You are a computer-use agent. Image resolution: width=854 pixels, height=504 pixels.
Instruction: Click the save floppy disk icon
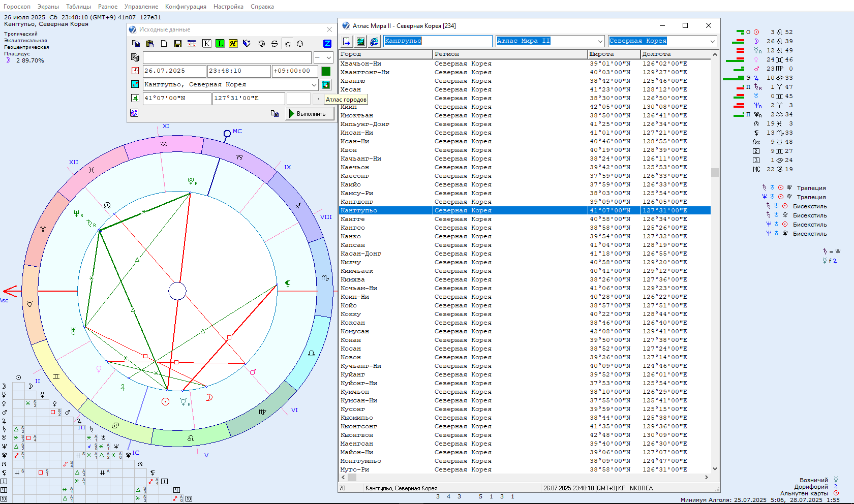pyautogui.click(x=178, y=44)
